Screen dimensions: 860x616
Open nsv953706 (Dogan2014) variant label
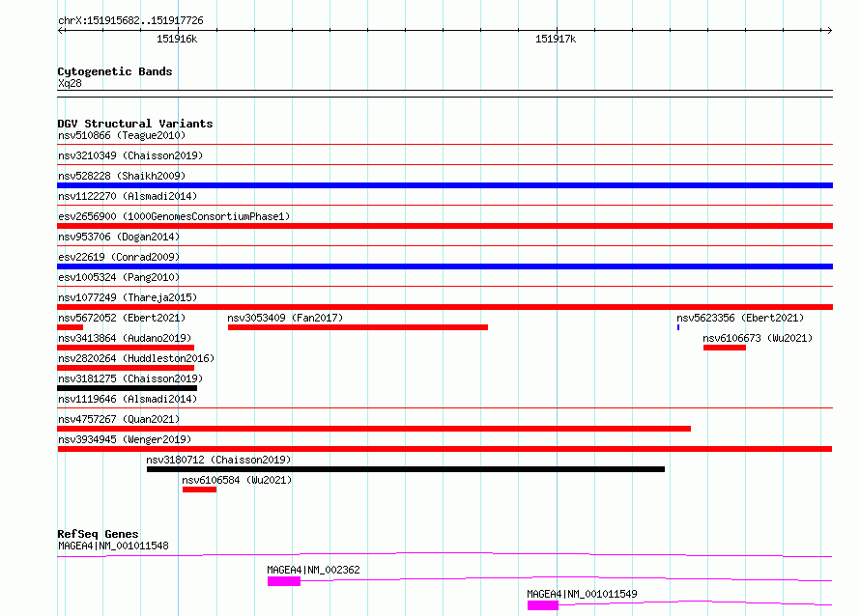tap(119, 237)
